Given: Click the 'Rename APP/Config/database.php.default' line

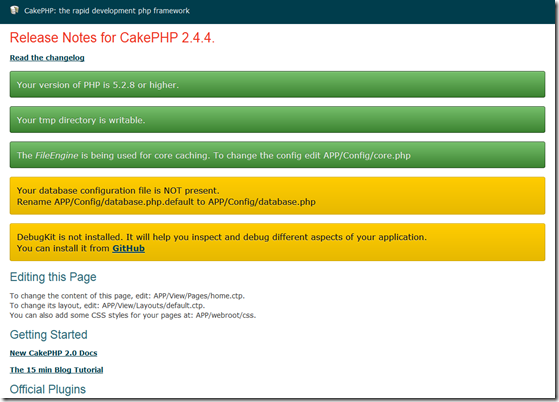Looking at the screenshot, I should [166, 202].
